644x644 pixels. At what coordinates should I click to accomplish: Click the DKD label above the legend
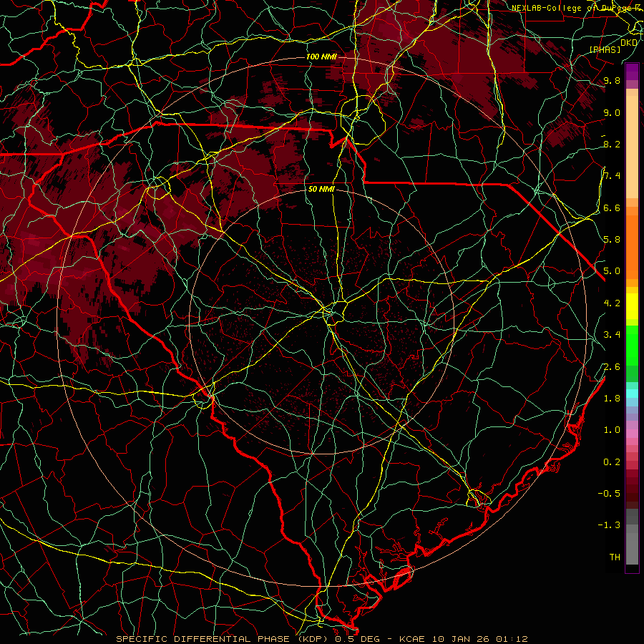click(x=629, y=42)
